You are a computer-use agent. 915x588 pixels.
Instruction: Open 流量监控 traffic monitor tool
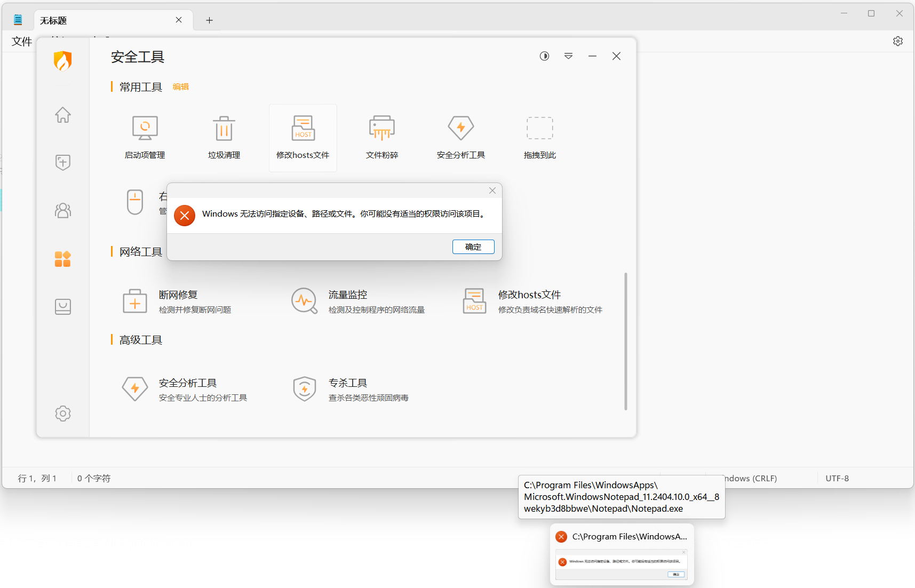point(357,301)
